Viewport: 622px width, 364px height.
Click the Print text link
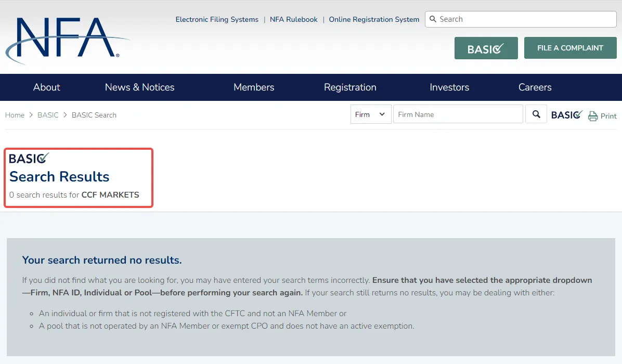pos(608,116)
